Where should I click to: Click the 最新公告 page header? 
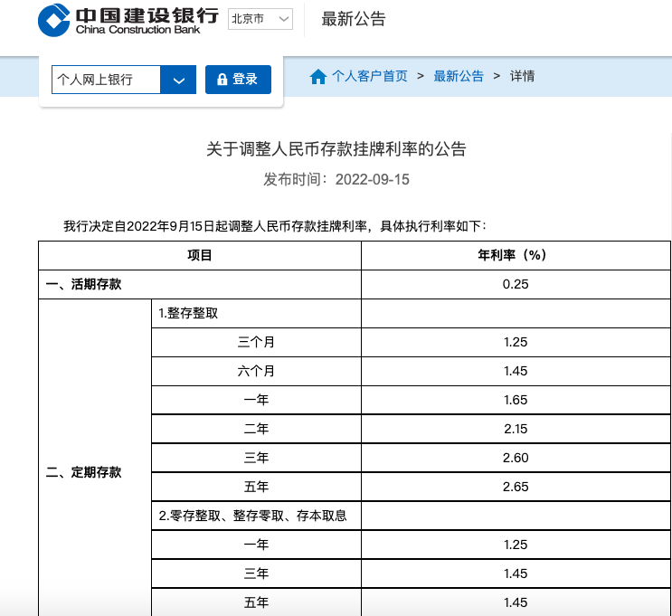[x=354, y=19]
